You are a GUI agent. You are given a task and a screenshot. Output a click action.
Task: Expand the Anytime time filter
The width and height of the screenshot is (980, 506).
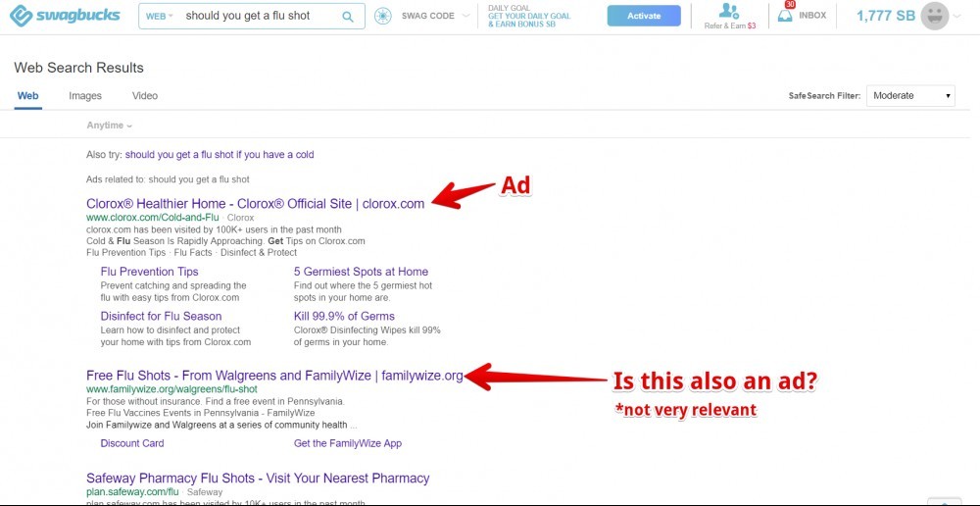tap(110, 126)
